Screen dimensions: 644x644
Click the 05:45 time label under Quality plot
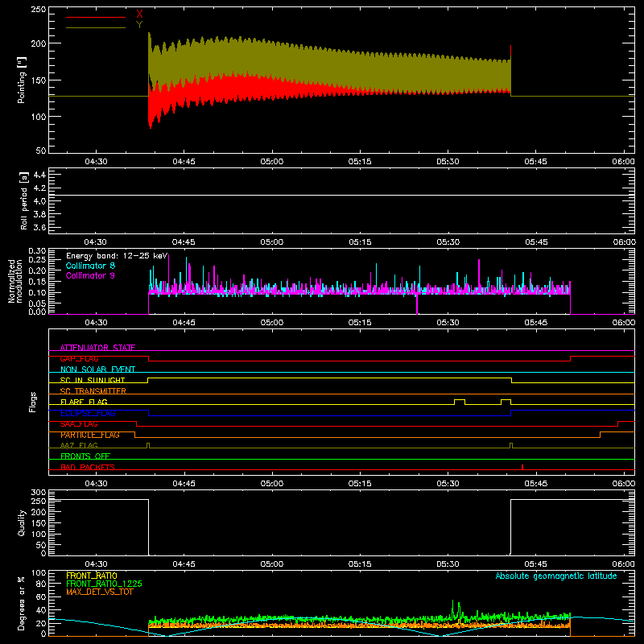coord(535,564)
